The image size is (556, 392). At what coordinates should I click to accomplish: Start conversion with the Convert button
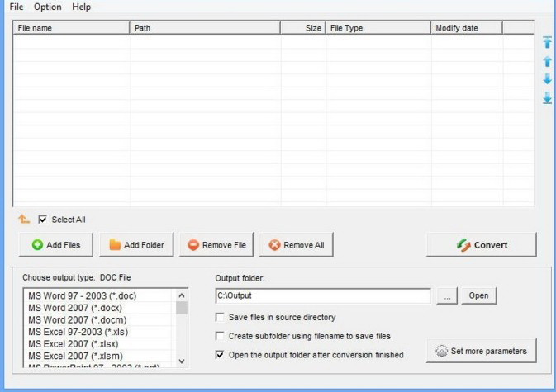pos(482,244)
